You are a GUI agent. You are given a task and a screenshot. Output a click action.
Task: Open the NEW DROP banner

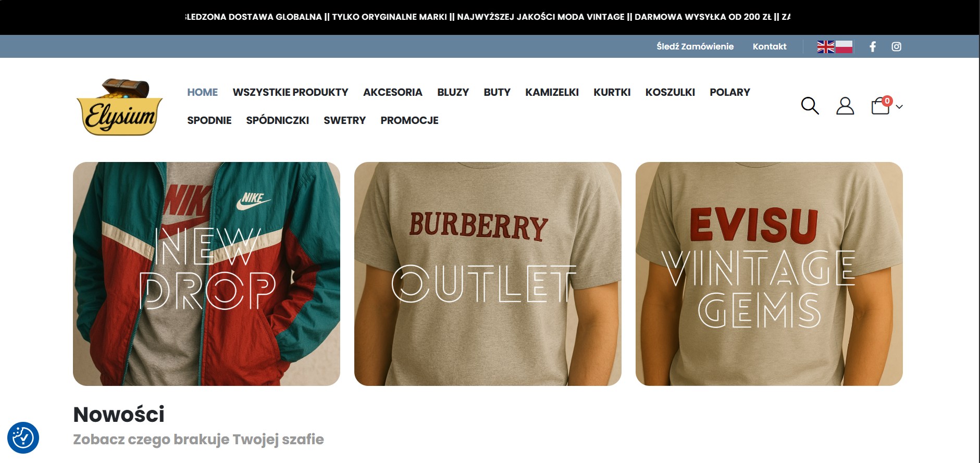206,274
